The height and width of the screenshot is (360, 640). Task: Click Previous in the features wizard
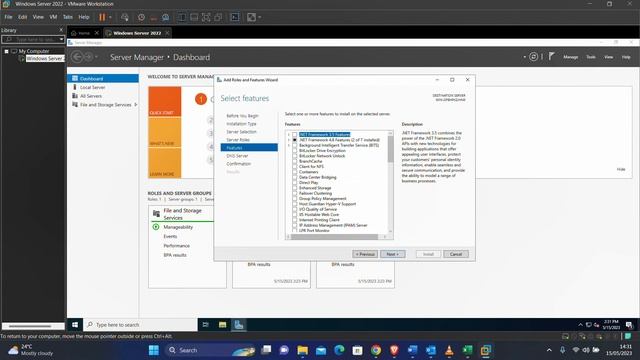coord(365,254)
